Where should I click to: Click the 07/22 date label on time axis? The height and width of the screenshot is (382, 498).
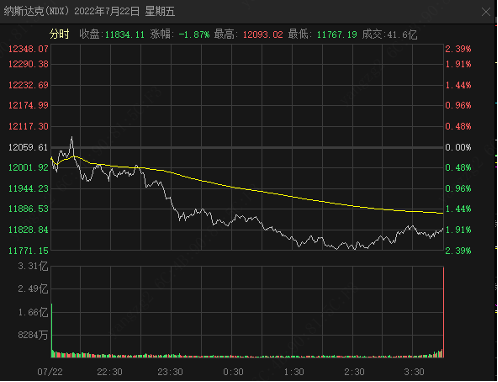[50, 372]
